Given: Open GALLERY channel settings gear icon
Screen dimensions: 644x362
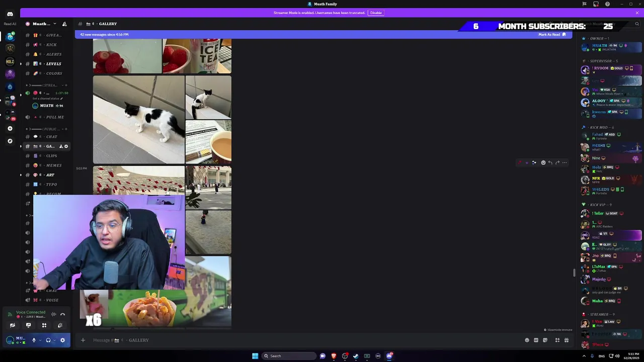Looking at the screenshot, I should click(66, 146).
